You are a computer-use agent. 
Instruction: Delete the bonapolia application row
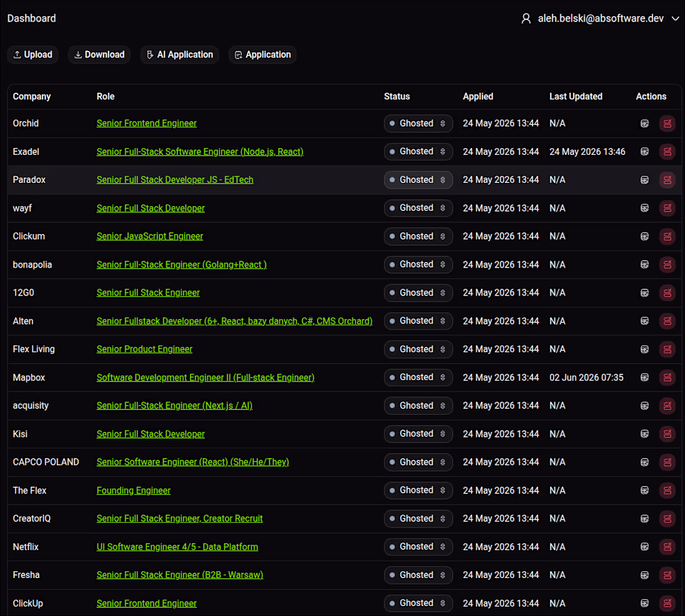pyautogui.click(x=667, y=264)
